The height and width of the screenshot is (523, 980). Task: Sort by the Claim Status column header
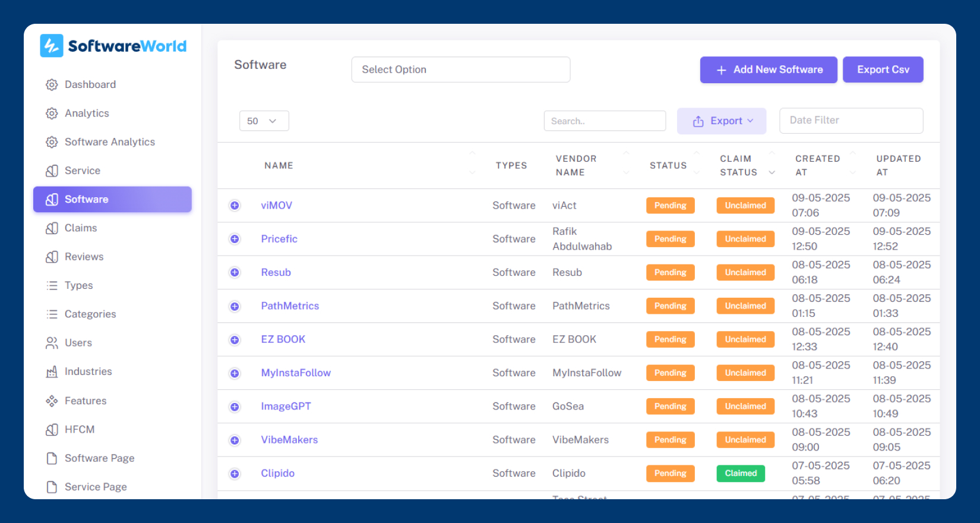click(739, 165)
